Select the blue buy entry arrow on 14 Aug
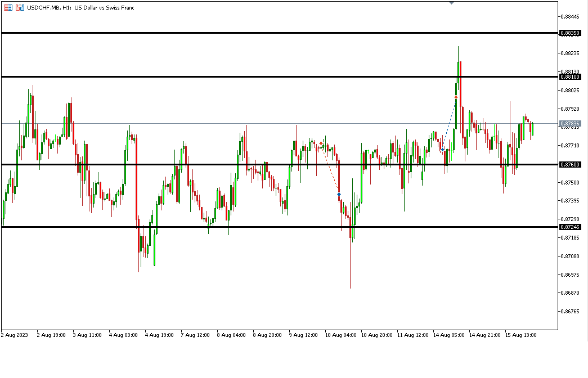Screen dimensions: 588x378 point(442,150)
